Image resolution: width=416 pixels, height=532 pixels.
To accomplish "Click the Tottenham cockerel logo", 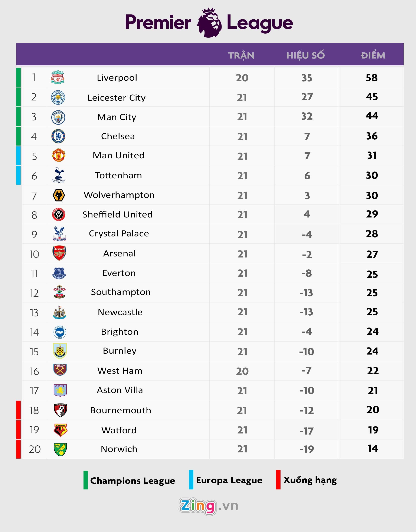I will click(59, 175).
